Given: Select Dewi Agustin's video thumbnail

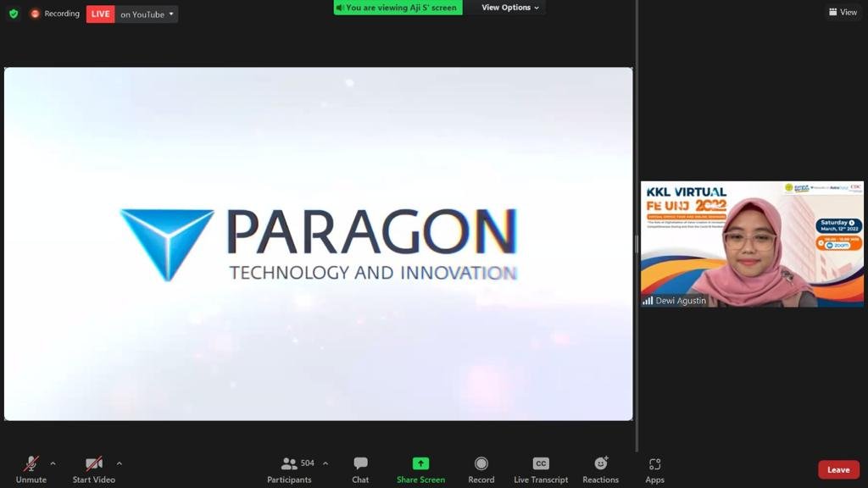Looking at the screenshot, I should [752, 244].
